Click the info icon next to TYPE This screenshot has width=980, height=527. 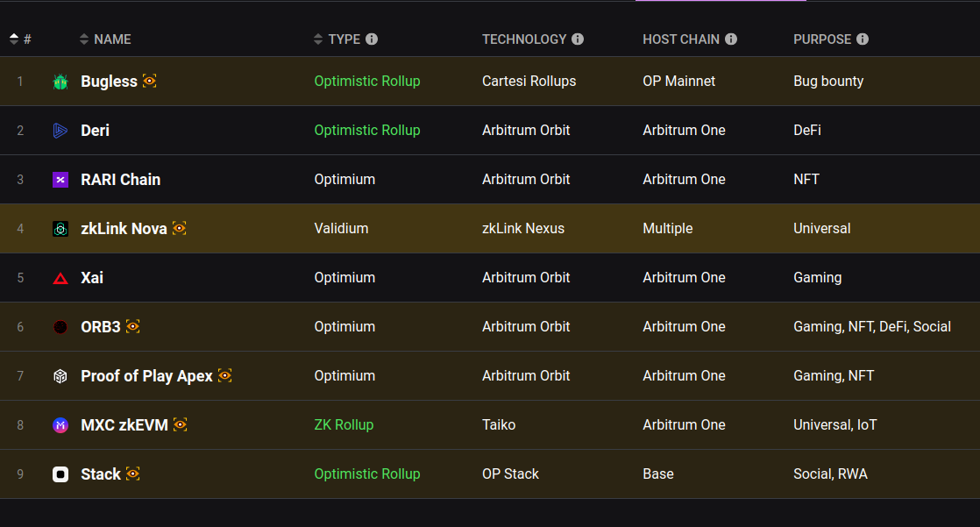click(x=372, y=39)
